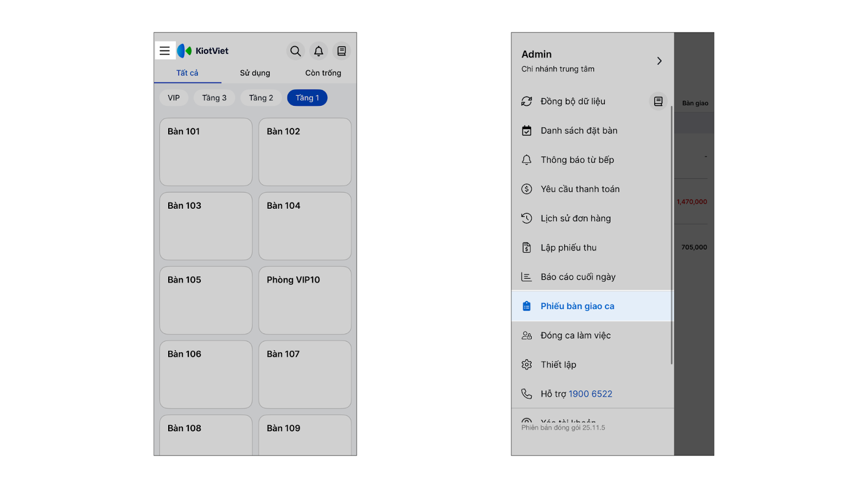
Task: Switch to the Sử dụng tab
Action: (x=255, y=73)
